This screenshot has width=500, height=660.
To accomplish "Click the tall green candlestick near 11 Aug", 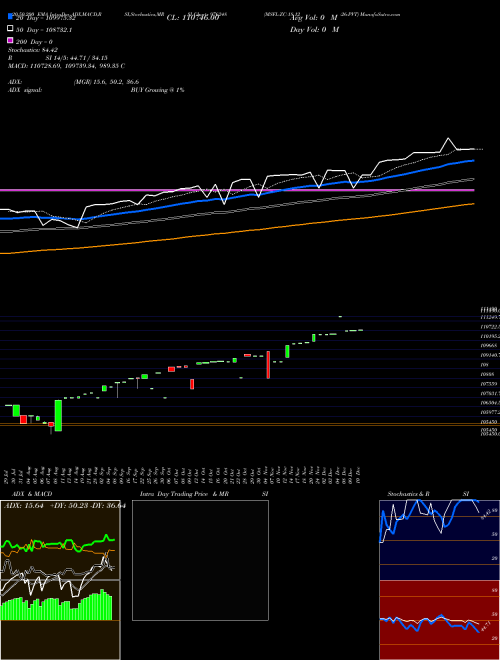I will [x=58, y=415].
